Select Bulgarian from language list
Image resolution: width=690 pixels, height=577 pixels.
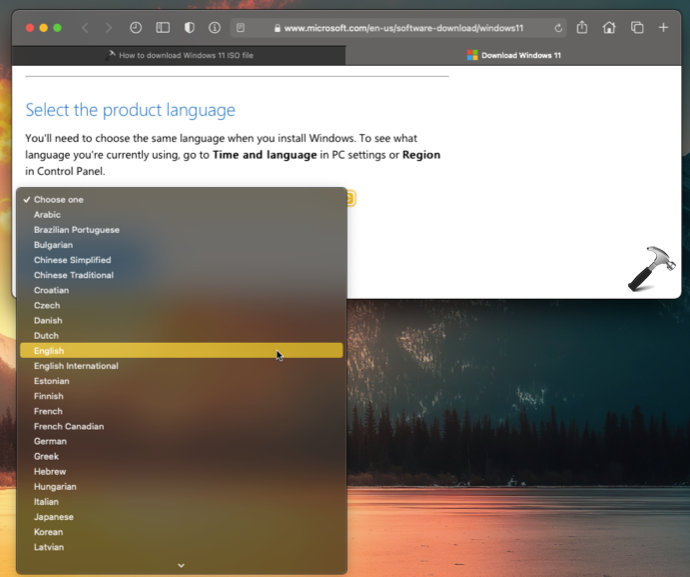(181, 245)
